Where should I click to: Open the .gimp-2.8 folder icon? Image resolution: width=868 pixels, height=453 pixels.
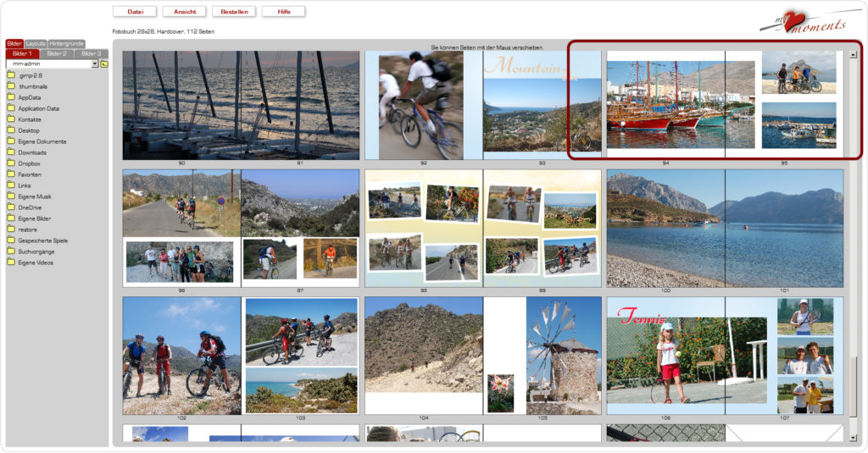coord(11,75)
